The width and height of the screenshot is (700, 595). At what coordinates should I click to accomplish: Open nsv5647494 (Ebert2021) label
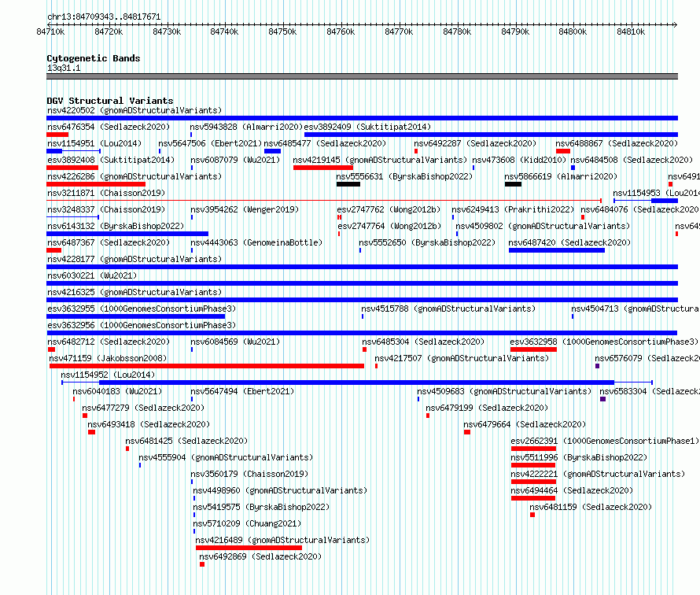(x=242, y=391)
